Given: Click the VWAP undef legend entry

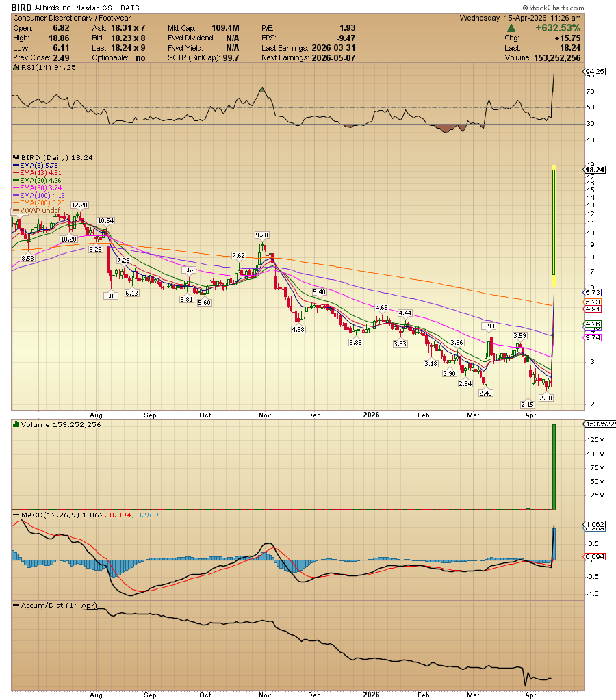Looking at the screenshot, I should 37,210.
